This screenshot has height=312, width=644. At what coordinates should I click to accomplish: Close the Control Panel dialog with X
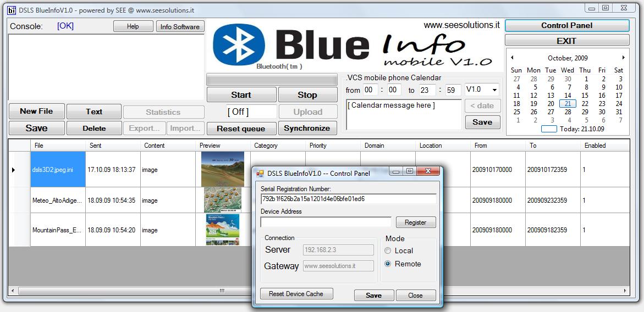coord(427,171)
